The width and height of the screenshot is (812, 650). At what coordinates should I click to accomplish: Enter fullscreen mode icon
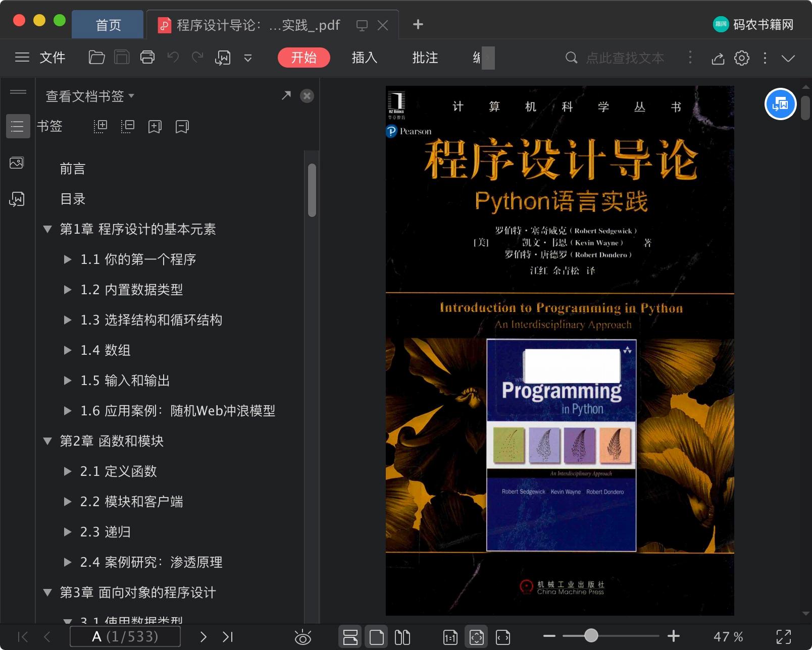point(783,637)
